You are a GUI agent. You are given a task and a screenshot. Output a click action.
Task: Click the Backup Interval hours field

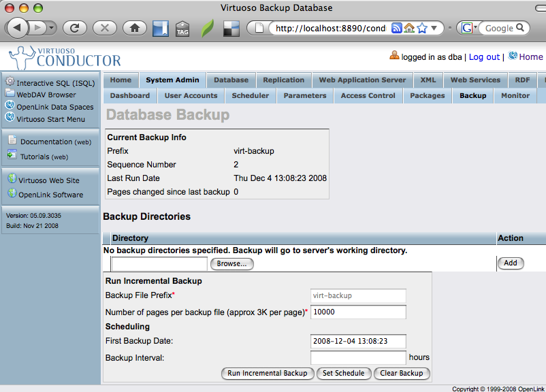tap(358, 357)
